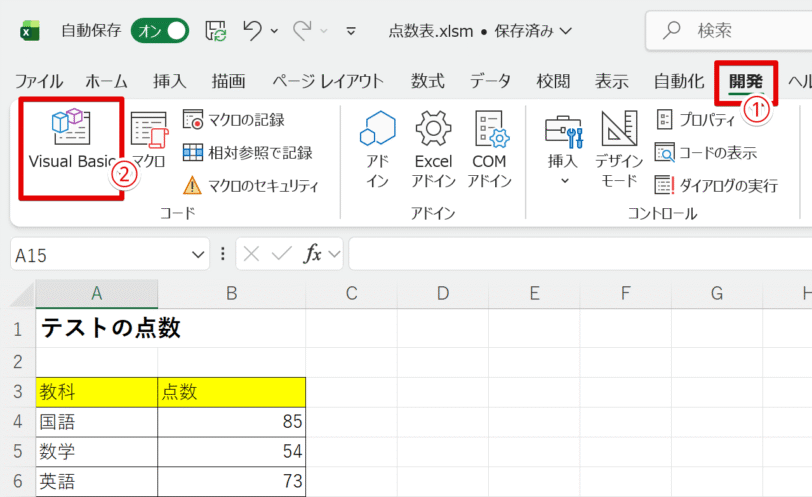
Task: Click the cell with value 54
Action: (x=231, y=451)
